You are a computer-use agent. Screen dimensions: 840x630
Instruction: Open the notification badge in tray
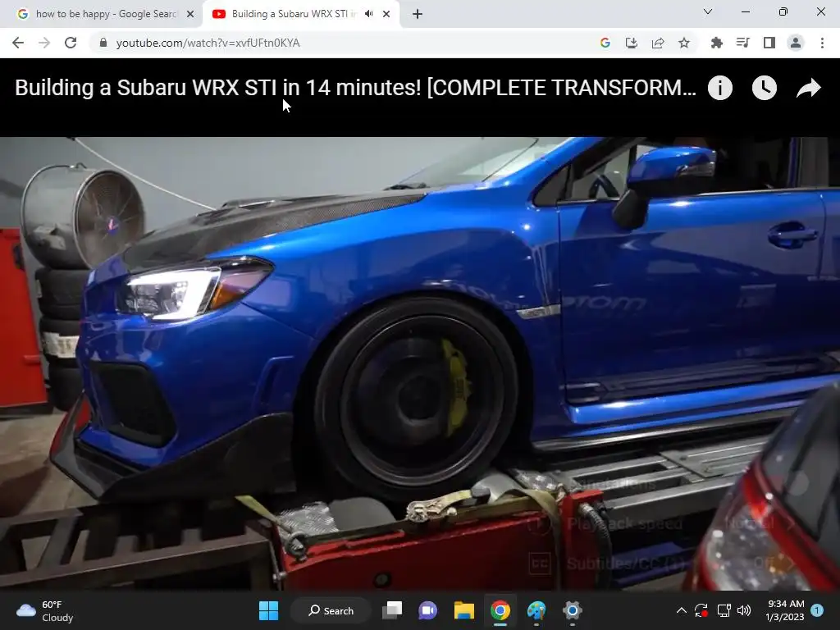coord(817,610)
